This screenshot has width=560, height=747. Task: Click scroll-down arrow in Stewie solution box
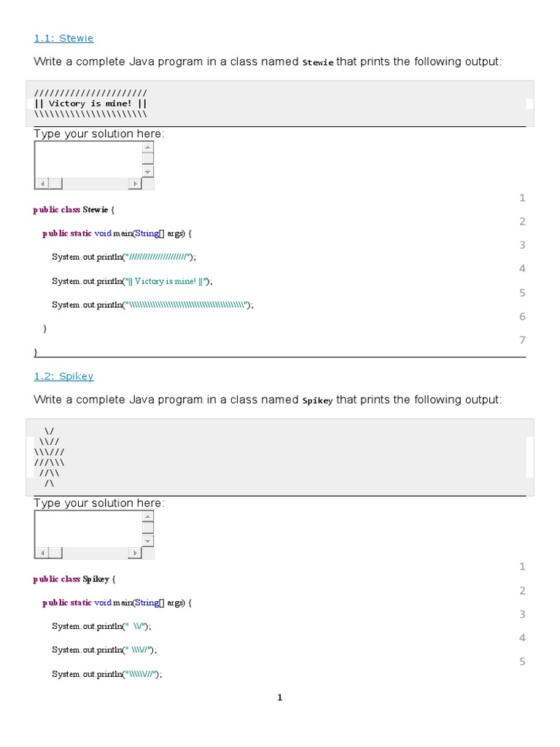[148, 171]
